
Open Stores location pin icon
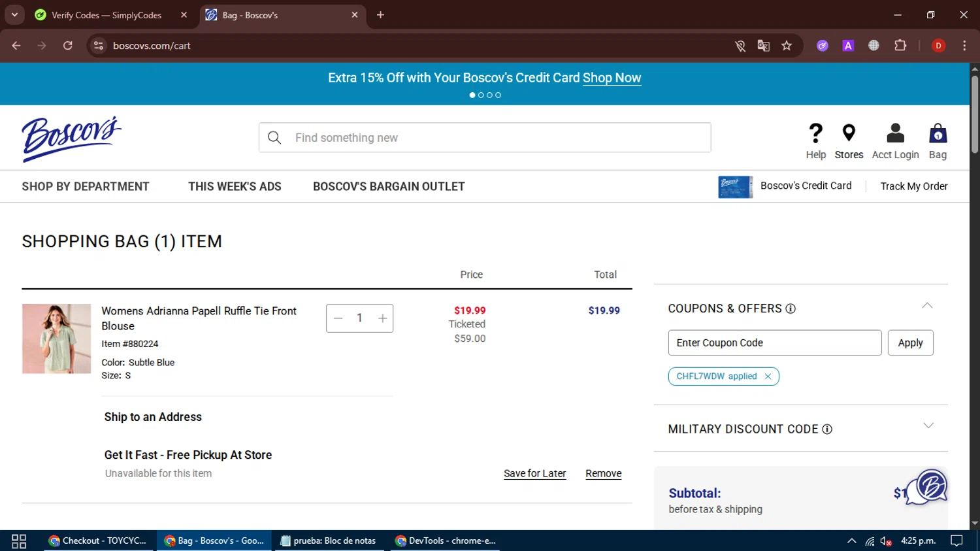point(849,133)
